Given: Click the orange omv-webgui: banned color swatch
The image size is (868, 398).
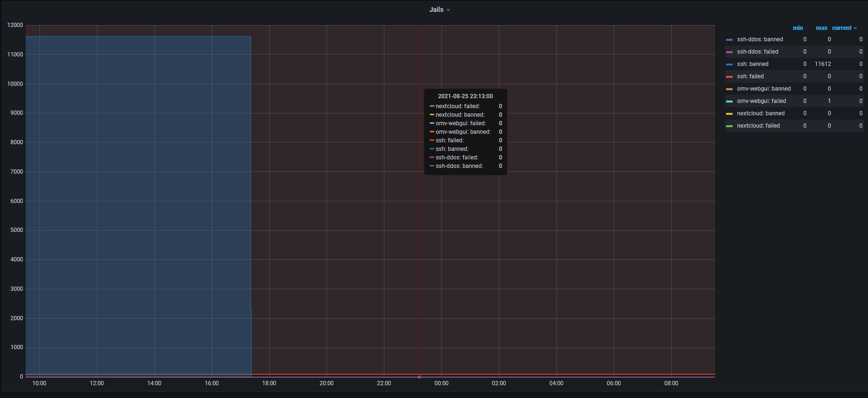Looking at the screenshot, I should pos(729,89).
